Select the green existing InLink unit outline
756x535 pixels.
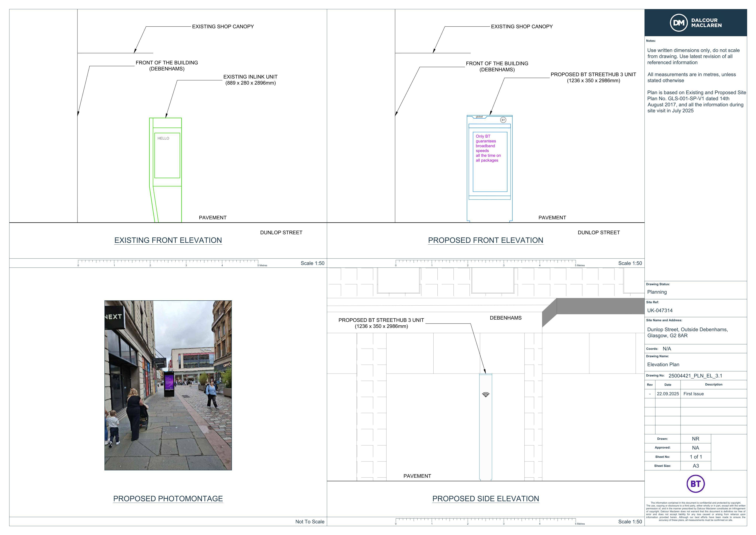pyautogui.click(x=166, y=170)
